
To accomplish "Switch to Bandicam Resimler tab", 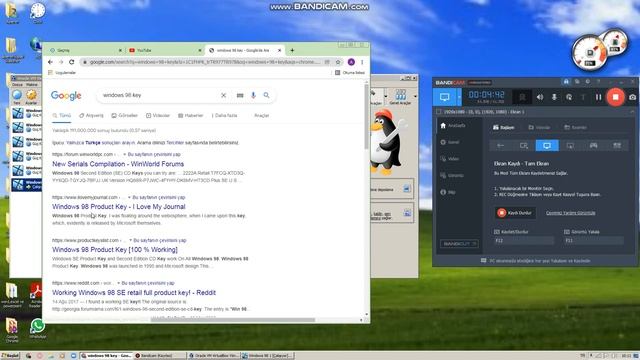I will click(x=576, y=127).
